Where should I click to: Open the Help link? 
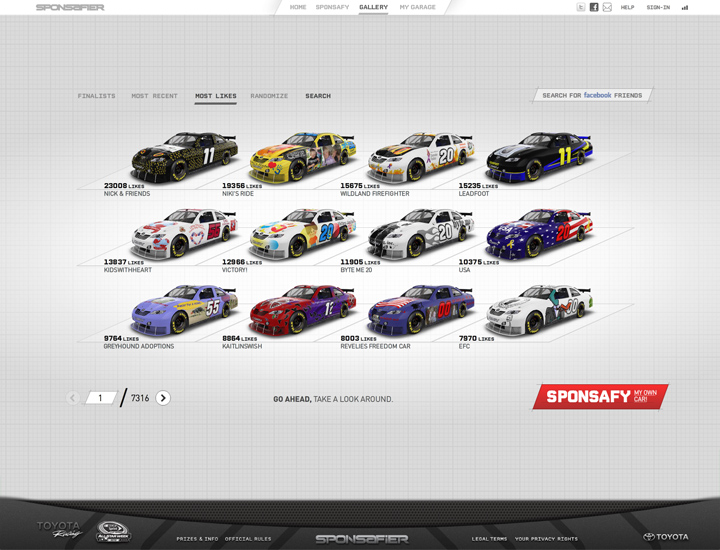pyautogui.click(x=627, y=7)
